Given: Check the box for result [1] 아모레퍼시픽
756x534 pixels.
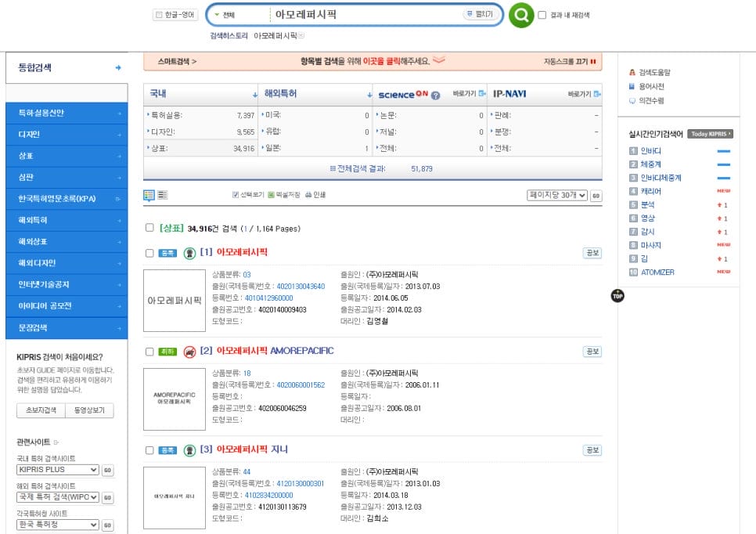Looking at the screenshot, I should (x=149, y=253).
